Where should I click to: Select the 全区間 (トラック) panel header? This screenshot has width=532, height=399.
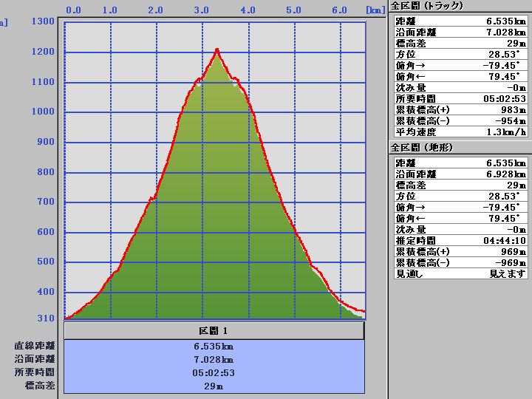[x=427, y=6]
